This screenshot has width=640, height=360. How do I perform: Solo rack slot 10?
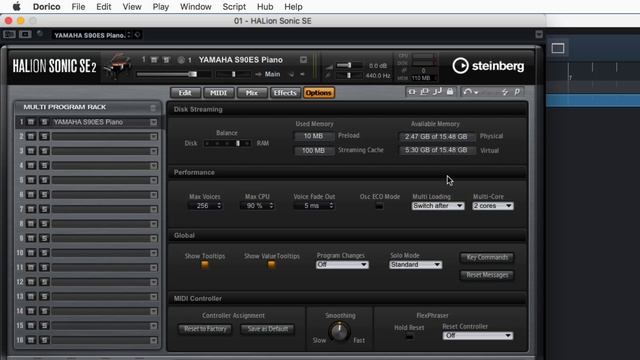(44, 253)
